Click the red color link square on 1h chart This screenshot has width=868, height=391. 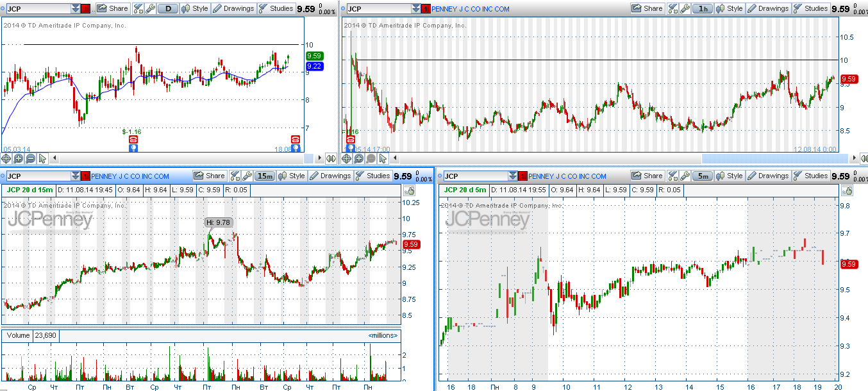[426, 9]
